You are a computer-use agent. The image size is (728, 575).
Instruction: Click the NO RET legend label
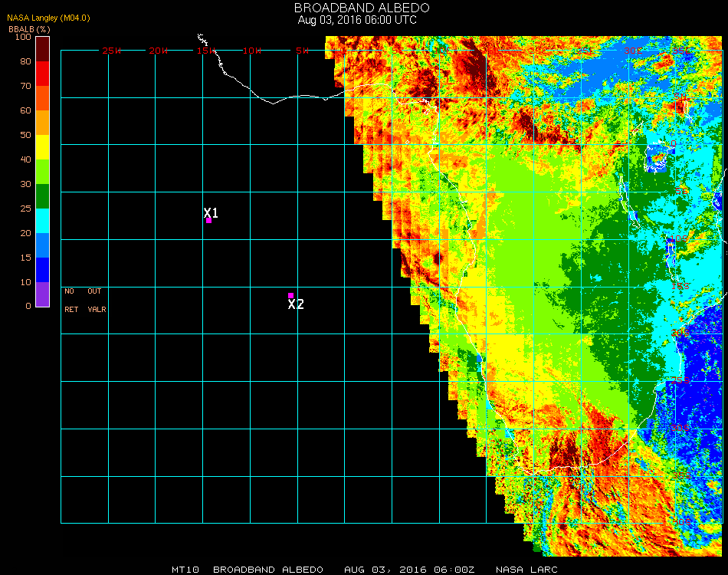coord(70,301)
